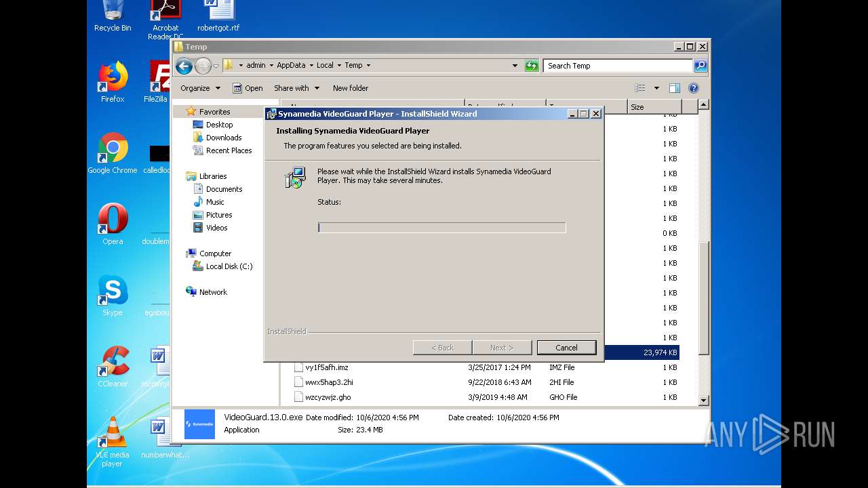The image size is (868, 488).
Task: Click the Synamedia thumbnail in details pane
Action: pyautogui.click(x=199, y=424)
